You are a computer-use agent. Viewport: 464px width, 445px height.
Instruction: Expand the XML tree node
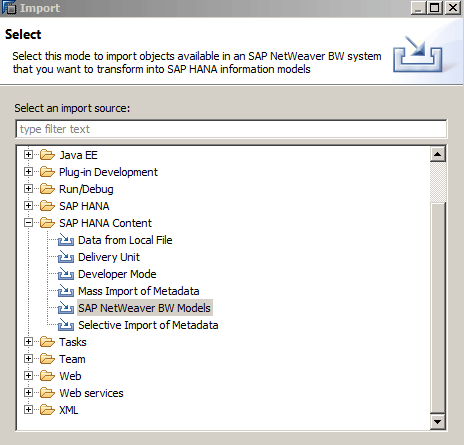[x=28, y=410]
